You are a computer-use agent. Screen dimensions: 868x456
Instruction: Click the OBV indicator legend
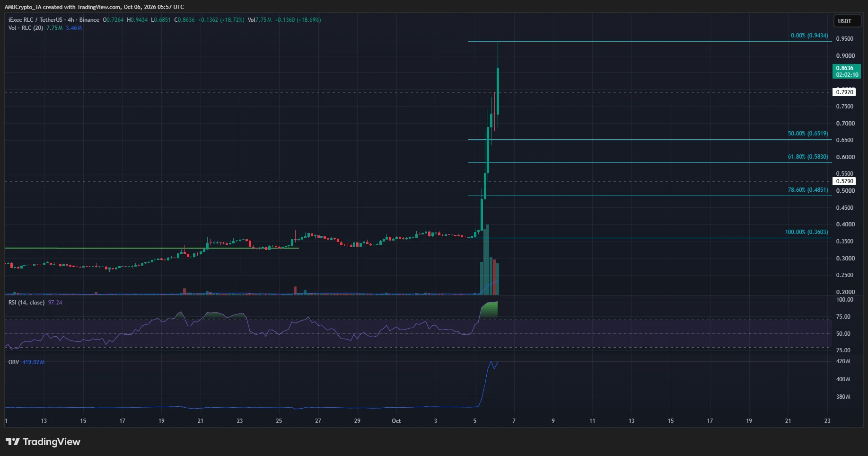14,362
